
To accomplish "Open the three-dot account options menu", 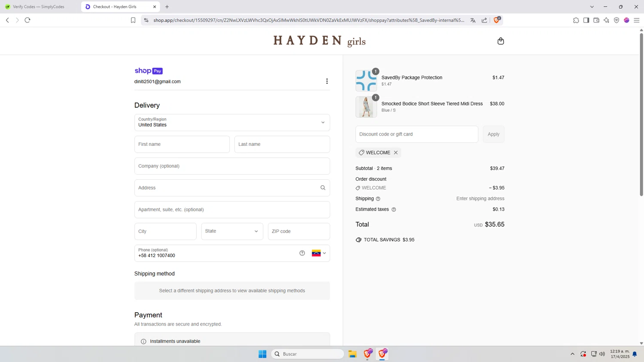I will pyautogui.click(x=327, y=81).
